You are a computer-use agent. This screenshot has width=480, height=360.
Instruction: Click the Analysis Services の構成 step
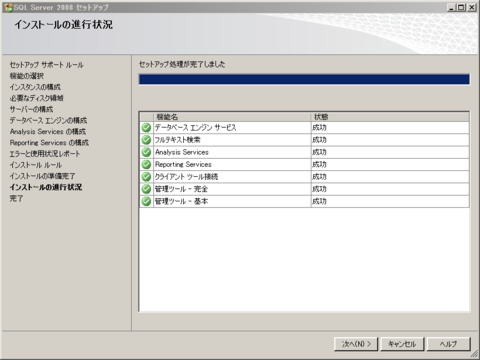coord(48,132)
